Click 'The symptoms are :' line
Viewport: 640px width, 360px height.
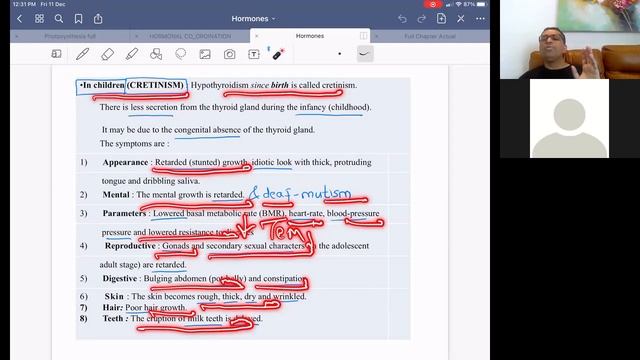coord(134,144)
